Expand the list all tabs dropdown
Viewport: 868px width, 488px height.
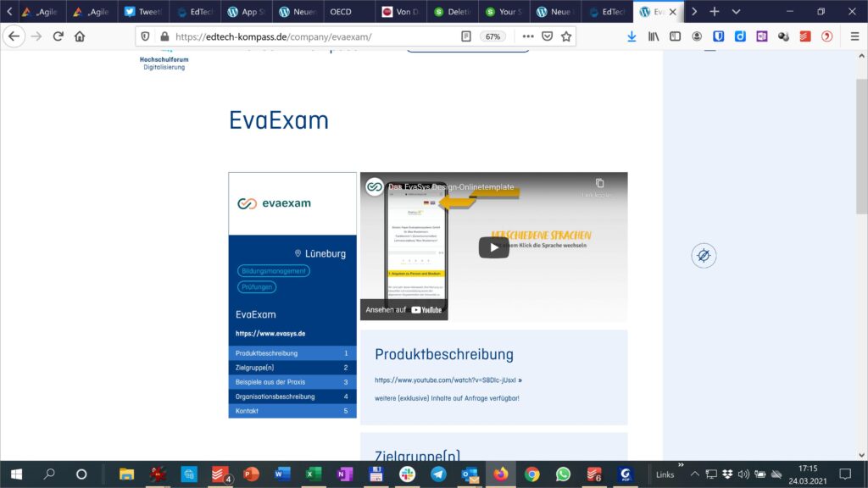pos(736,12)
